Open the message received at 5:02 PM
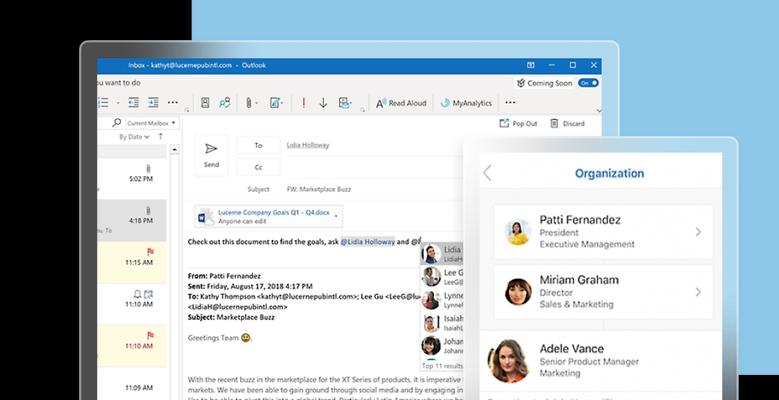The image size is (779, 400). coord(132,179)
